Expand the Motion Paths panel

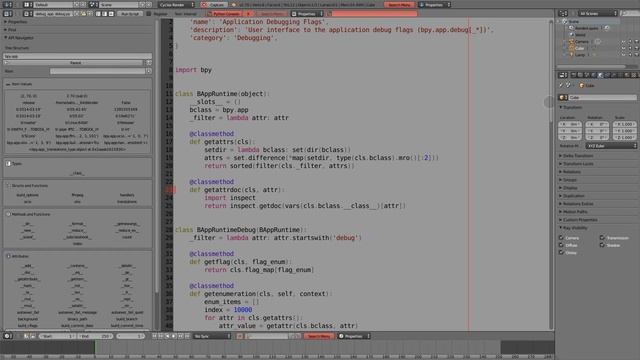[574, 212]
